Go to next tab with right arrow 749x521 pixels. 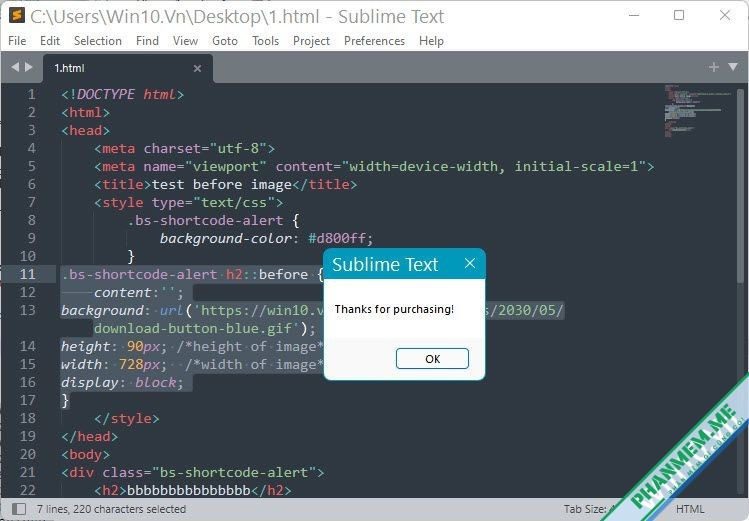tap(29, 67)
